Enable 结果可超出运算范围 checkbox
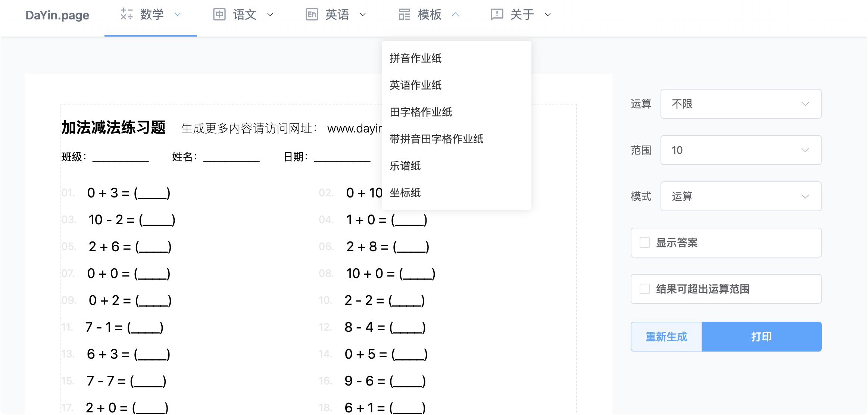 (x=645, y=289)
